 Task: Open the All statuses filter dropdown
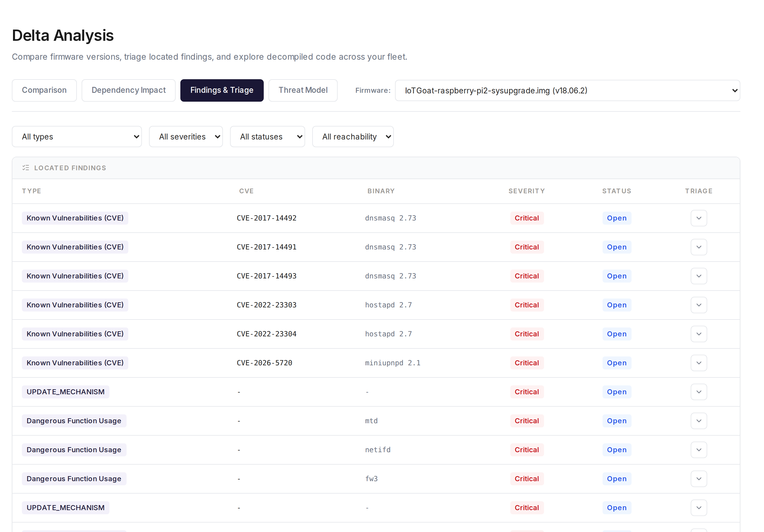[267, 137]
